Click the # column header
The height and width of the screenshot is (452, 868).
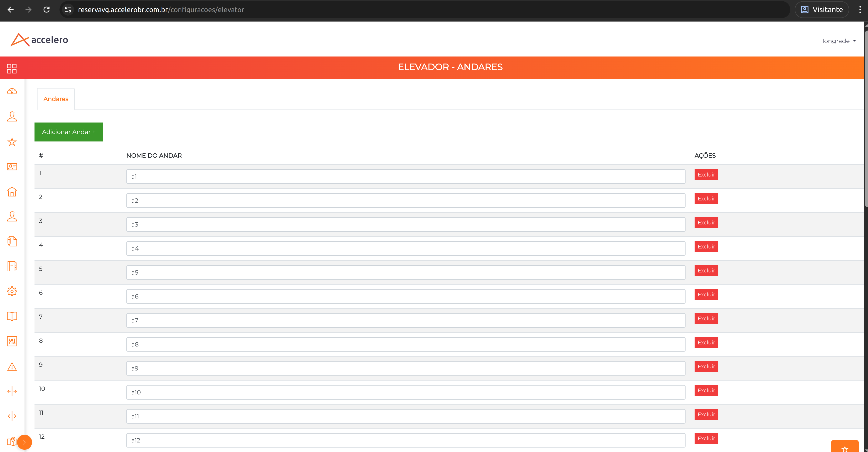41,156
